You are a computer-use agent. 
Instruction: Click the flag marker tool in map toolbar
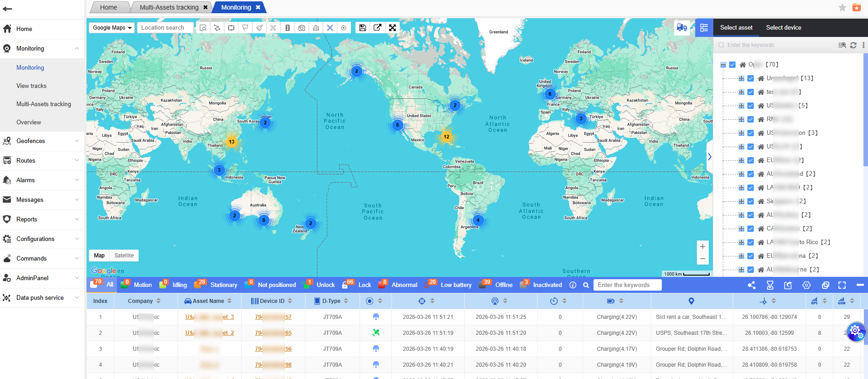245,28
